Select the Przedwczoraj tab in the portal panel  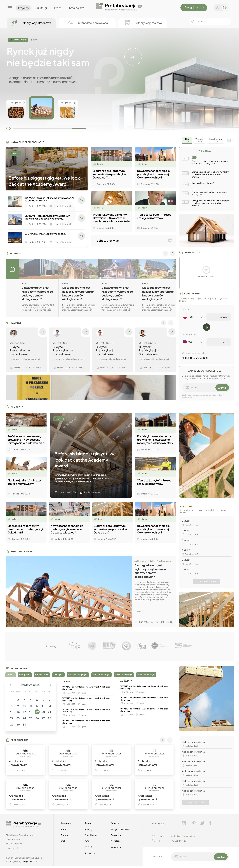tap(216, 140)
